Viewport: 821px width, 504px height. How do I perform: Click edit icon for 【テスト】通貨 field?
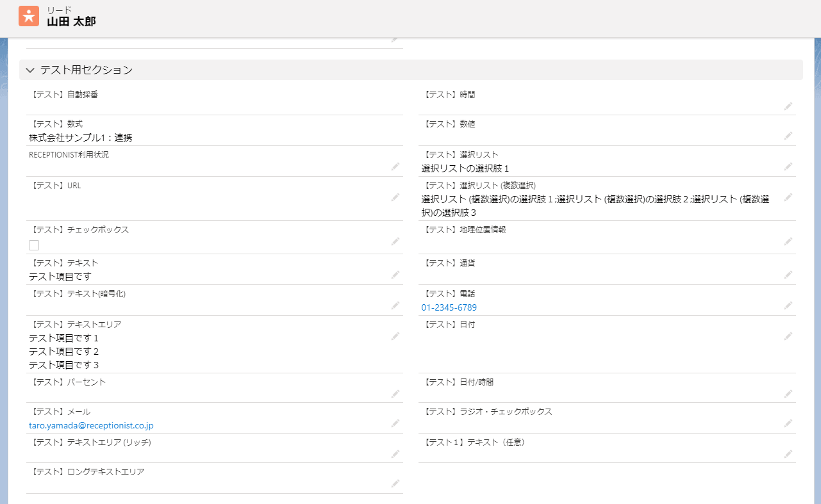coord(788,275)
